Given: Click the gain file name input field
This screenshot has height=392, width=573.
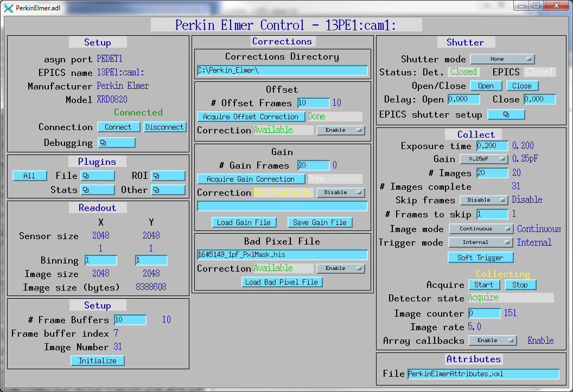Looking at the screenshot, I should (283, 206).
